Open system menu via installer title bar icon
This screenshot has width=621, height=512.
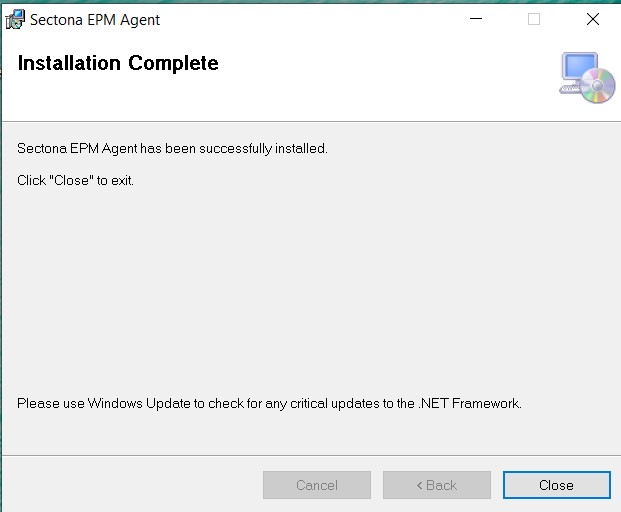click(x=15, y=19)
